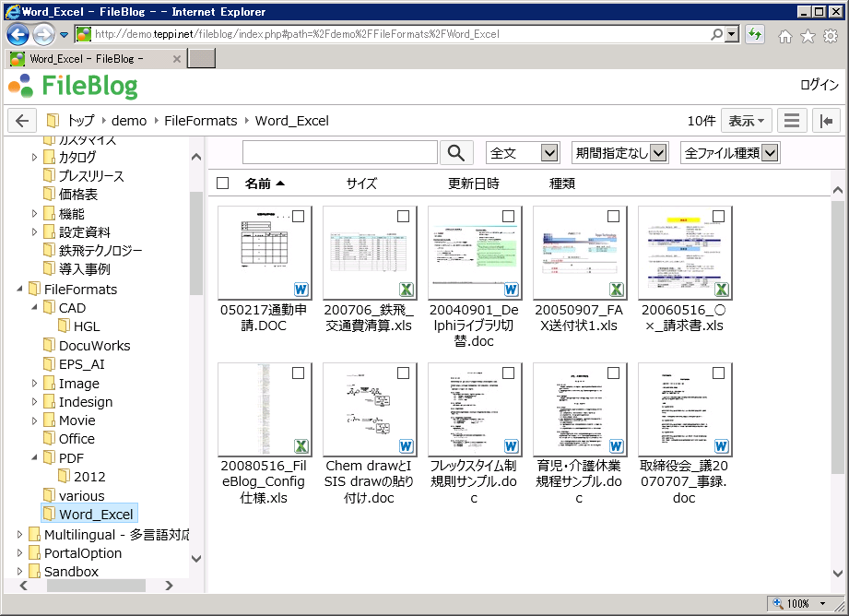849x616 pixels.
Task: Collapse the side panel with the arrow-bar icon
Action: [x=826, y=120]
